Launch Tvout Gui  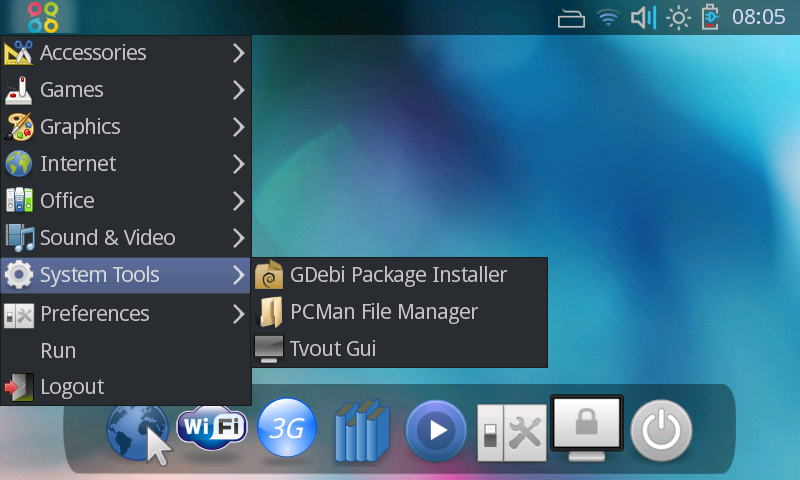tap(399, 349)
